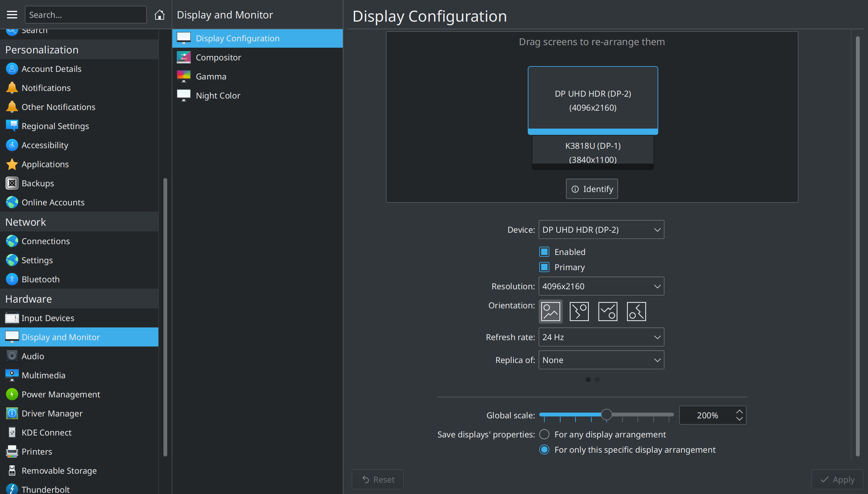This screenshot has width=868, height=494.
Task: Open the Gamma settings icon
Action: (x=183, y=76)
